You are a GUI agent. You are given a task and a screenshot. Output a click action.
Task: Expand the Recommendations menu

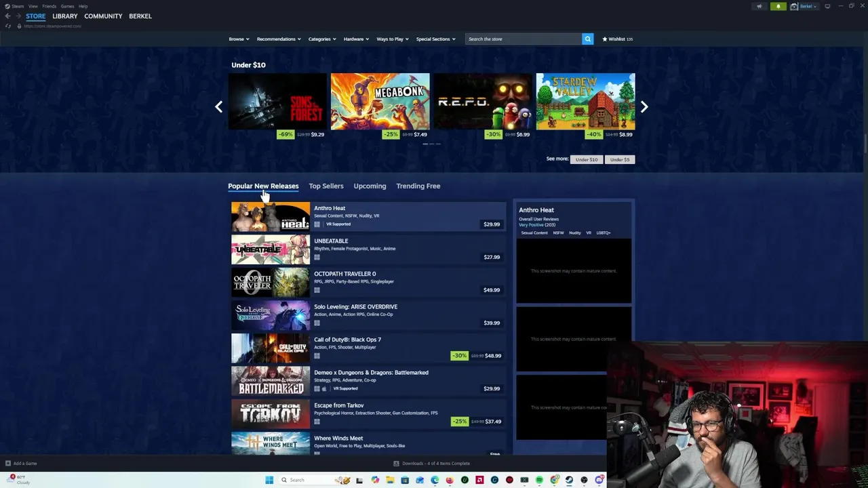tap(279, 39)
